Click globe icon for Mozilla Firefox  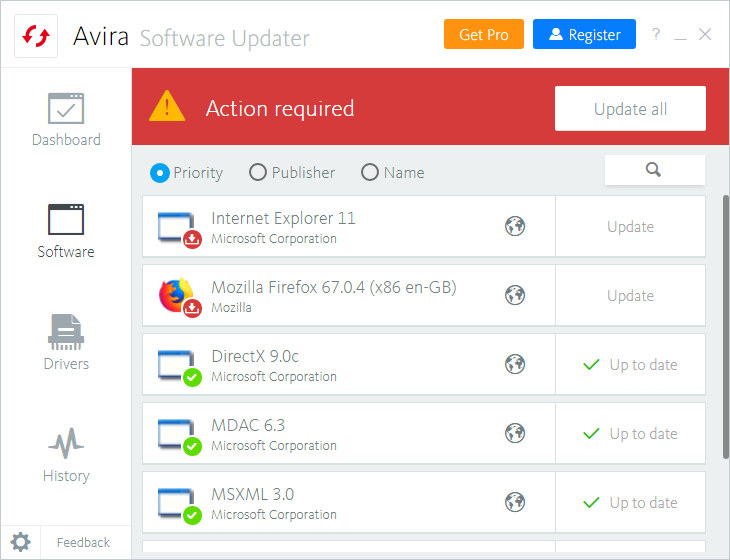515,296
